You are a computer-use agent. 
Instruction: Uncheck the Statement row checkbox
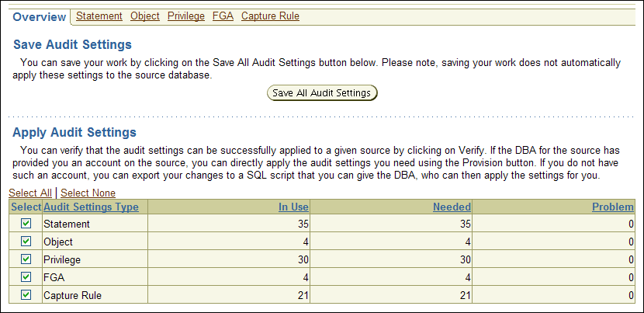26,224
